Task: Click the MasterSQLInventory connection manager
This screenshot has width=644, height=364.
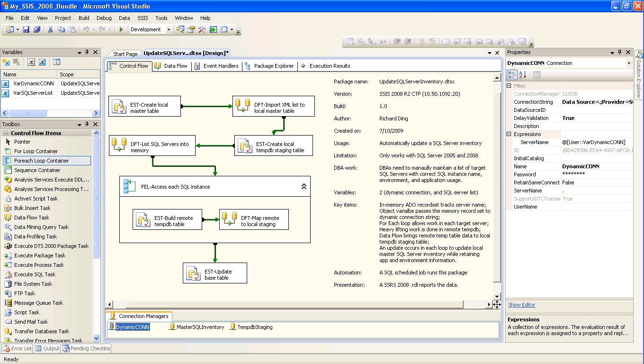Action: coord(197,327)
